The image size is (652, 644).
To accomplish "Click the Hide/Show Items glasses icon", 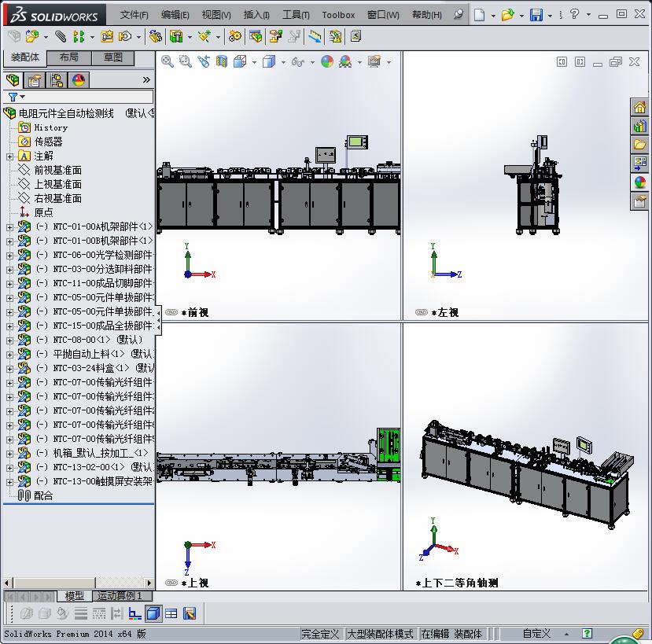I will [298, 62].
